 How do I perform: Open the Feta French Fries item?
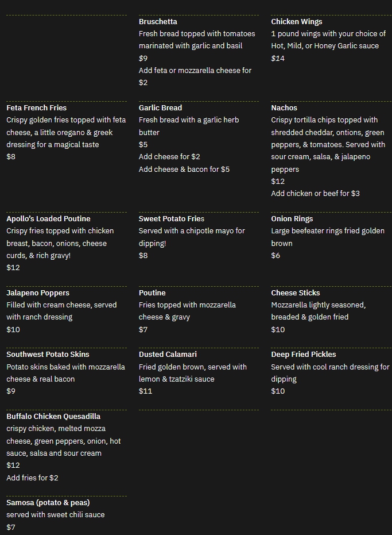(x=37, y=108)
